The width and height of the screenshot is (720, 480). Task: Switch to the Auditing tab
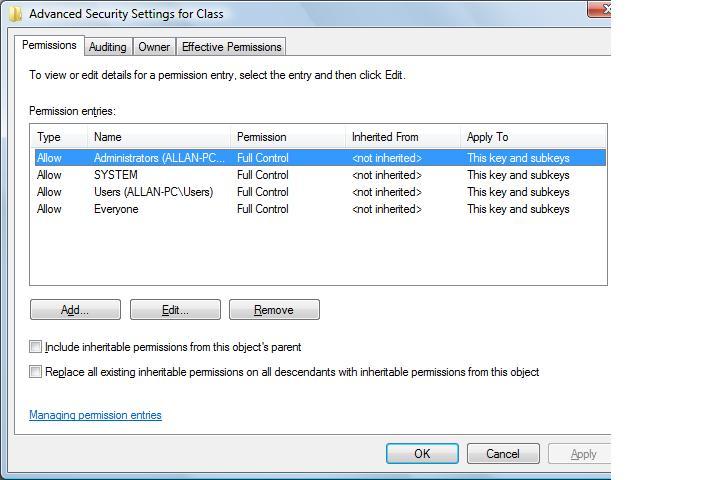(x=107, y=47)
